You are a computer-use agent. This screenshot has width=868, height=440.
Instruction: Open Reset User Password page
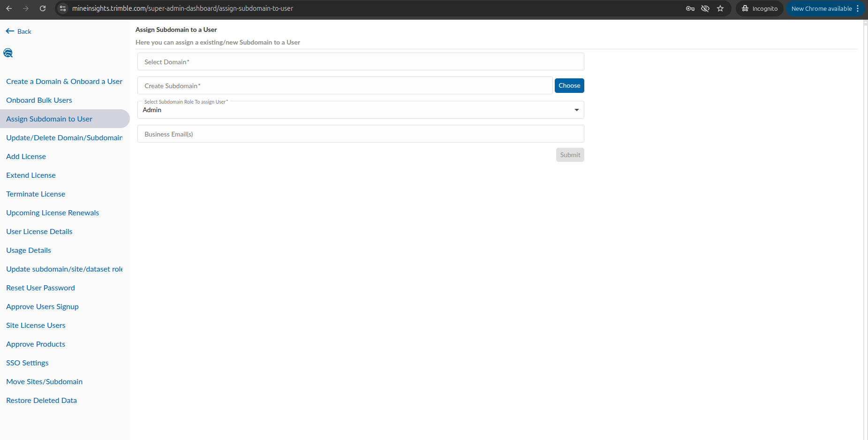point(40,288)
